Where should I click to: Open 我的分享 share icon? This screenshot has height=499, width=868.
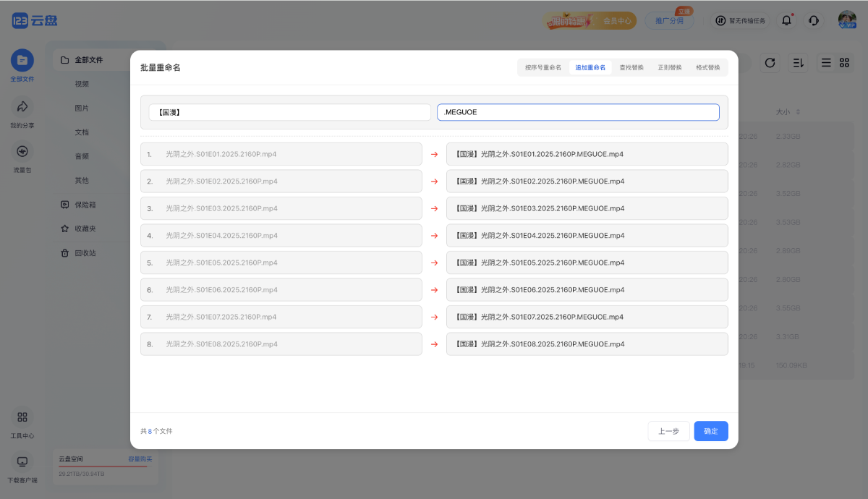[22, 107]
